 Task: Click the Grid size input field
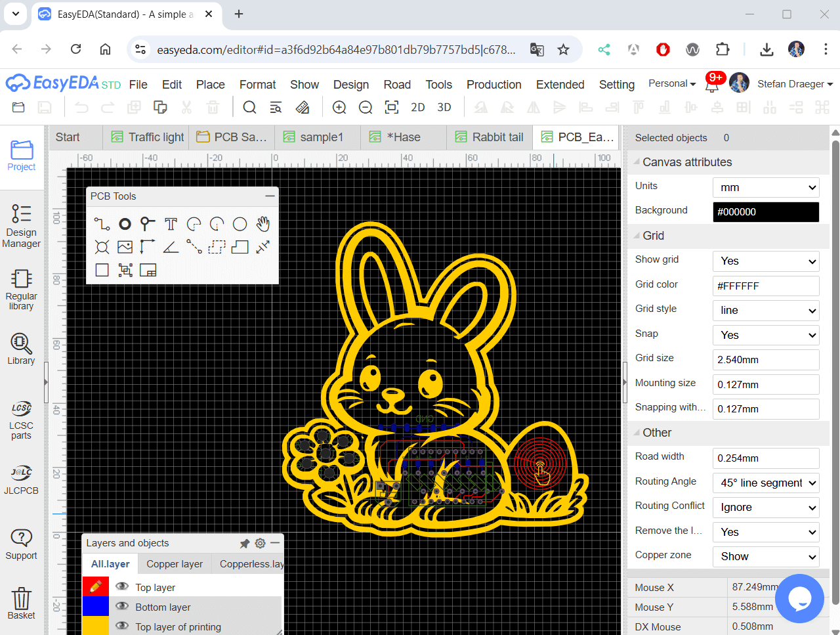[x=765, y=360]
